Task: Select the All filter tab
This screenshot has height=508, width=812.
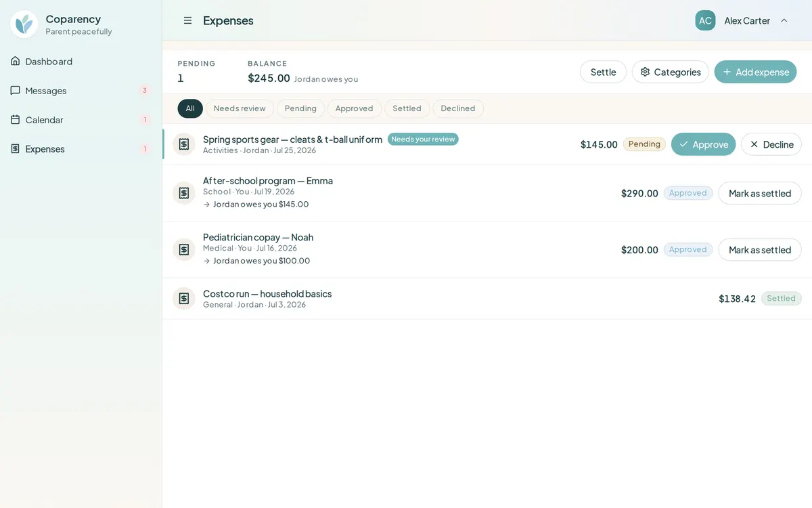Action: (190, 108)
